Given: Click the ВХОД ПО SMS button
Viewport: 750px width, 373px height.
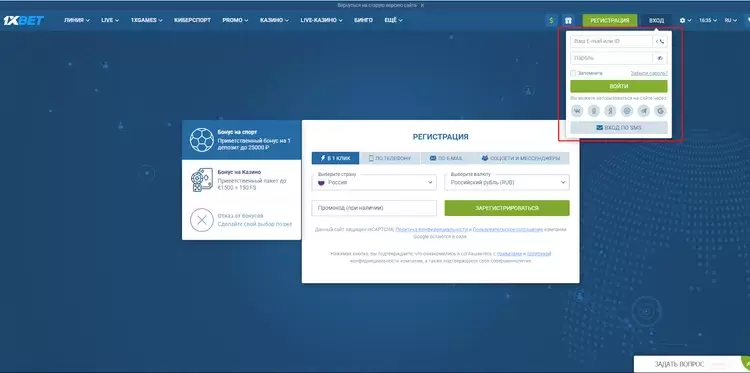Looking at the screenshot, I should (618, 128).
